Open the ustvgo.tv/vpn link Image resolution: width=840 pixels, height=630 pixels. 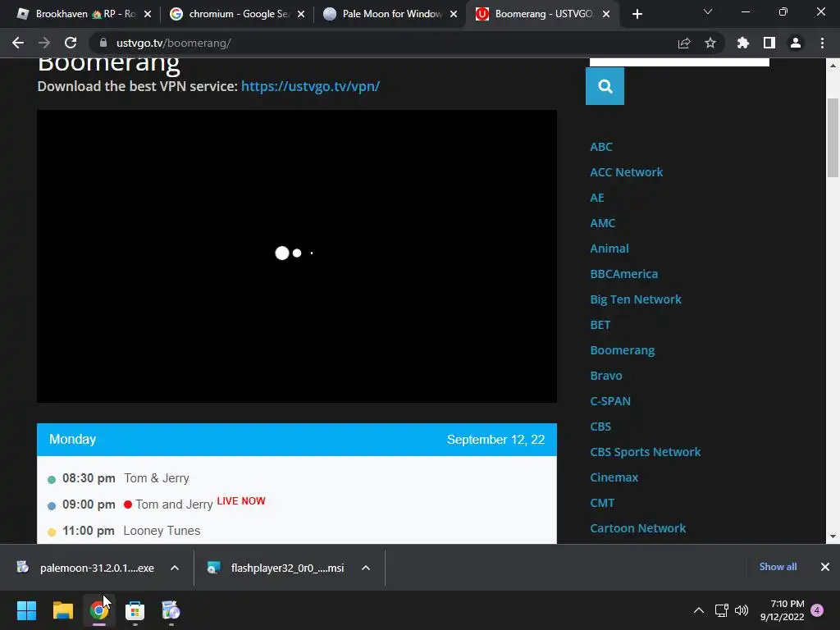pos(310,86)
